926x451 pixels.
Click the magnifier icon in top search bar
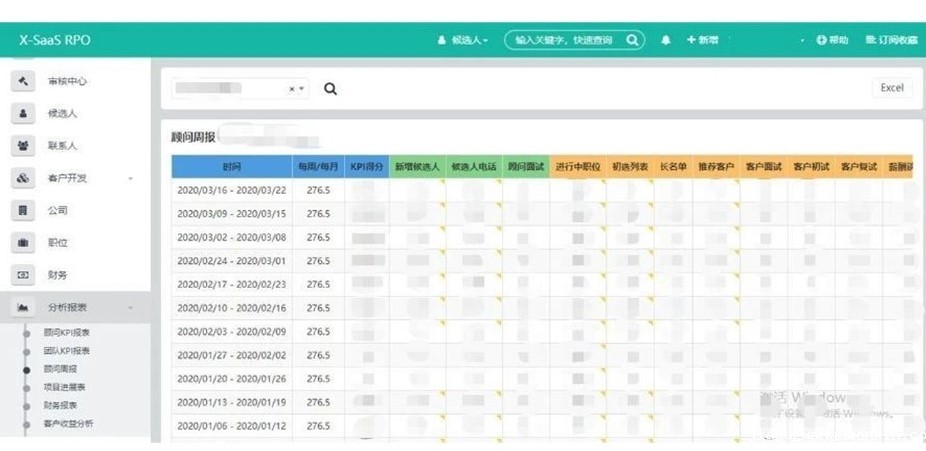(x=633, y=40)
